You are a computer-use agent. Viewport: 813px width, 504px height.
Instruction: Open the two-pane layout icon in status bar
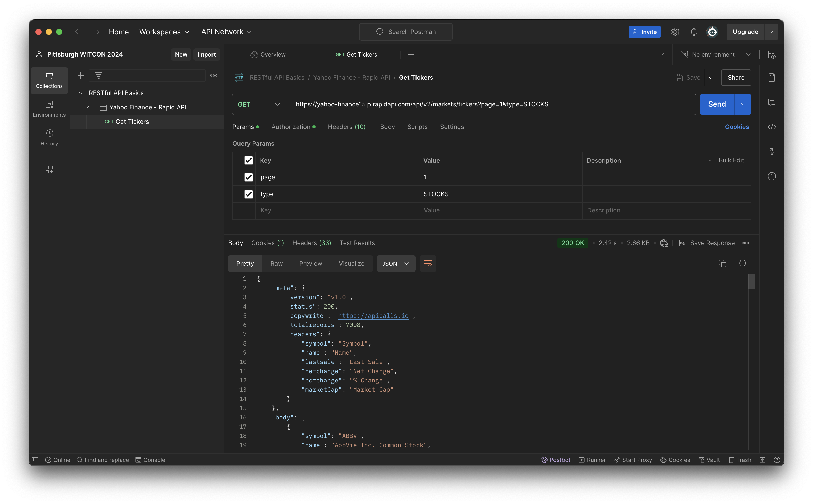[x=762, y=460]
